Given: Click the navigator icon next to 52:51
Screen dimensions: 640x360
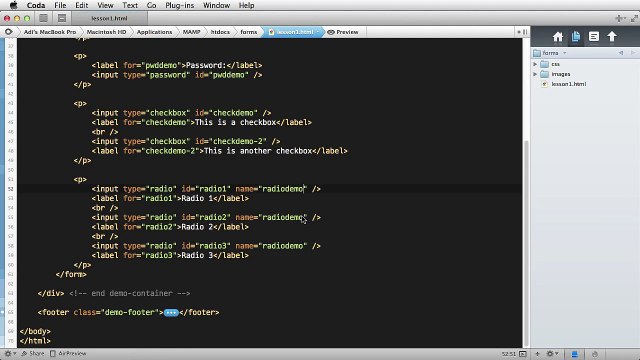Looking at the screenshot, I should pos(523,354).
